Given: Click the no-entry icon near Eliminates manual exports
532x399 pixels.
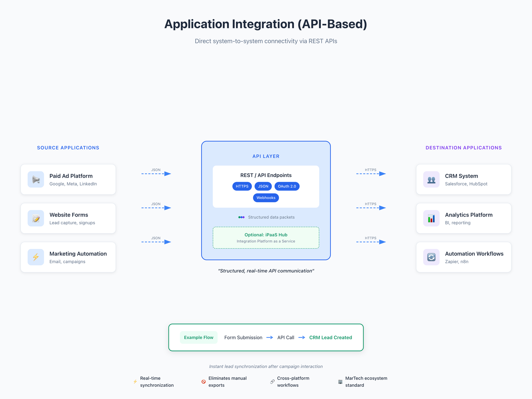Looking at the screenshot, I should pyautogui.click(x=204, y=382).
